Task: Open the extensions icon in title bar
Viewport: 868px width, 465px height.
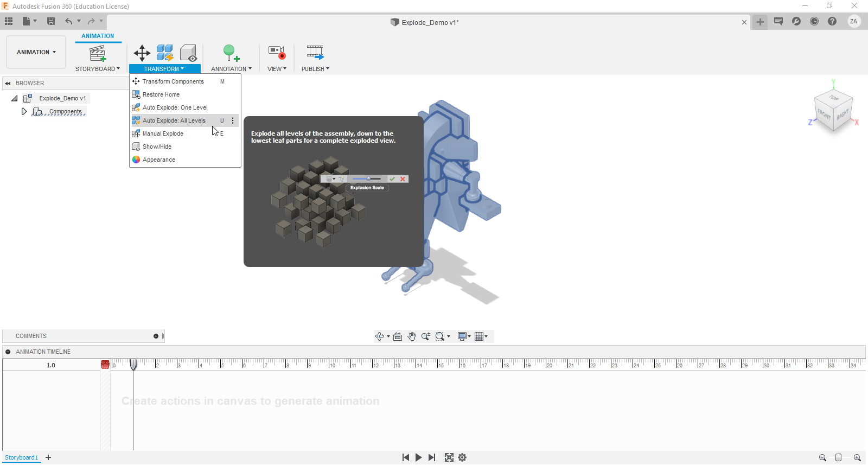Action: 796,21
